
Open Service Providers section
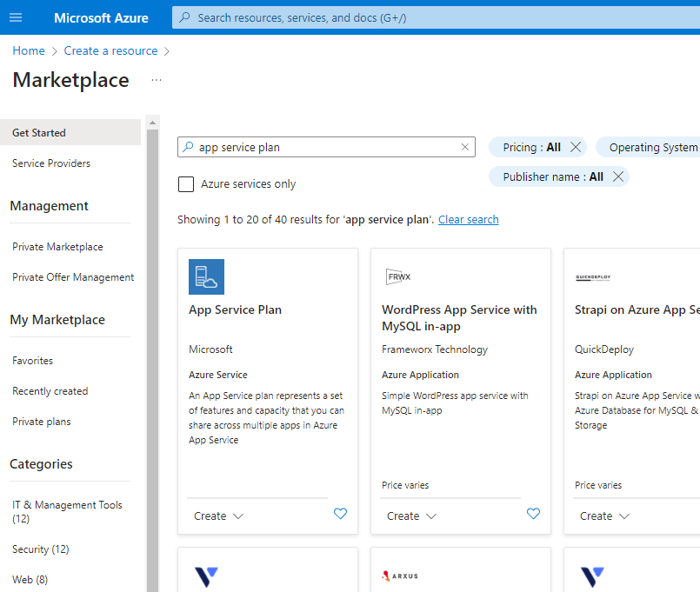coord(51,163)
